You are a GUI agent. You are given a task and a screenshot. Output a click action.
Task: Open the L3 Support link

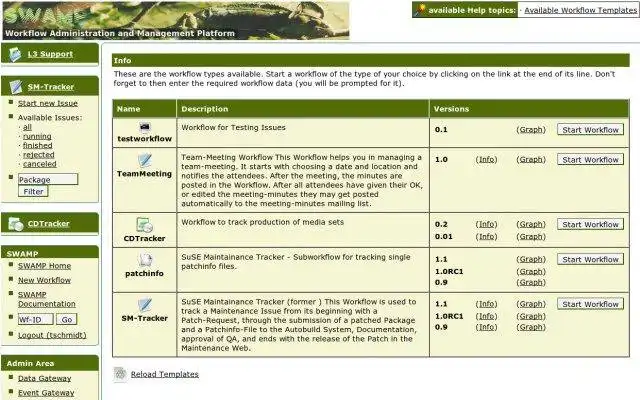click(50, 54)
